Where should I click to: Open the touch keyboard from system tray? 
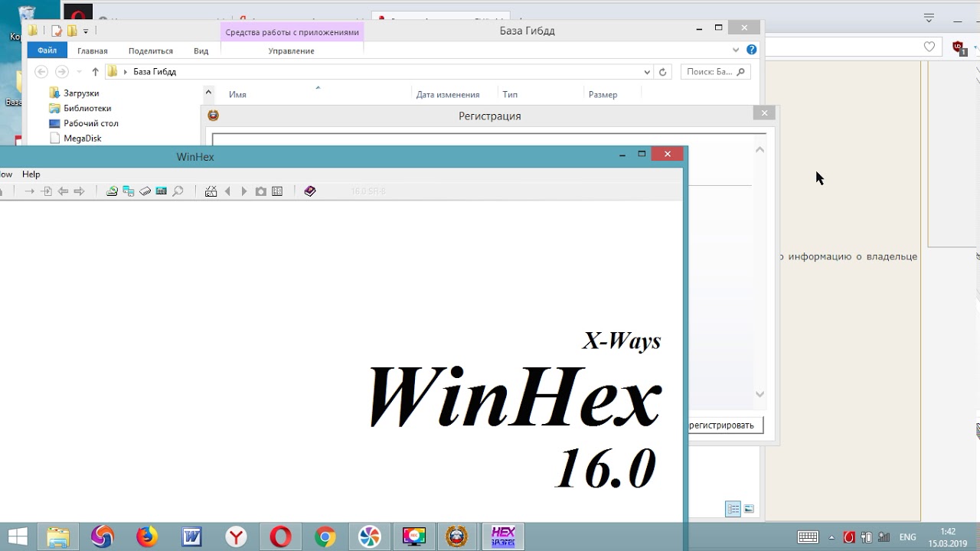point(808,537)
